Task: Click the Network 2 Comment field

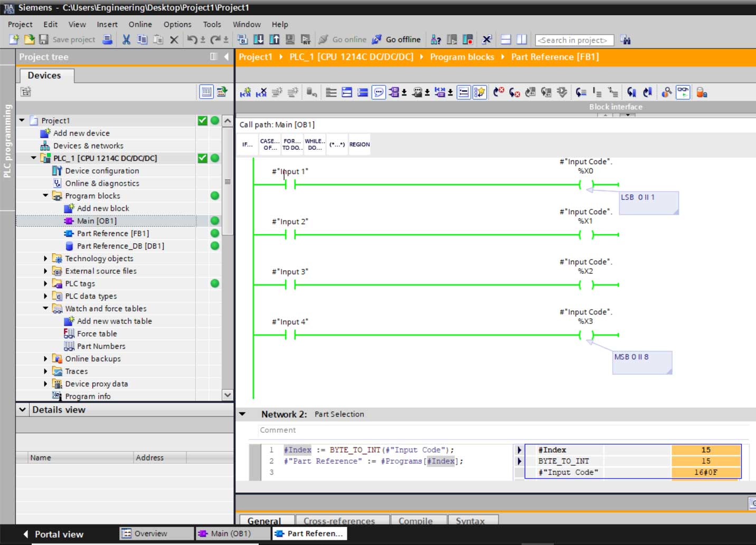Action: tap(504, 430)
